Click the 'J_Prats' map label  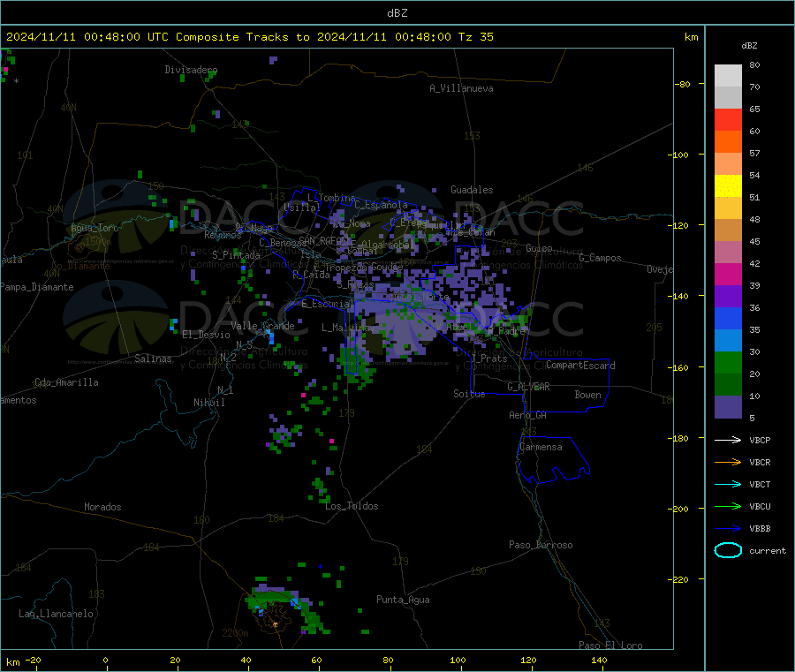(x=488, y=359)
